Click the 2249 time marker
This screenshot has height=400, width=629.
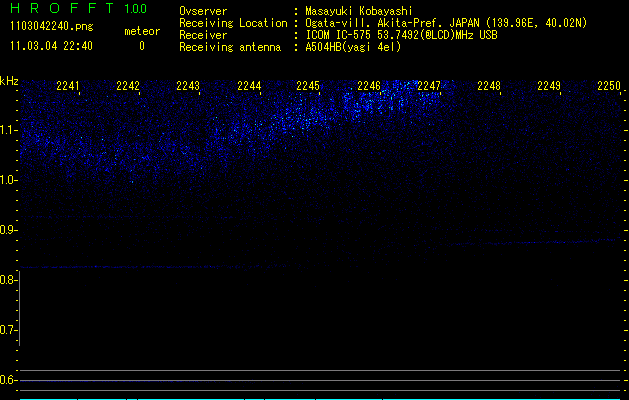coord(549,85)
